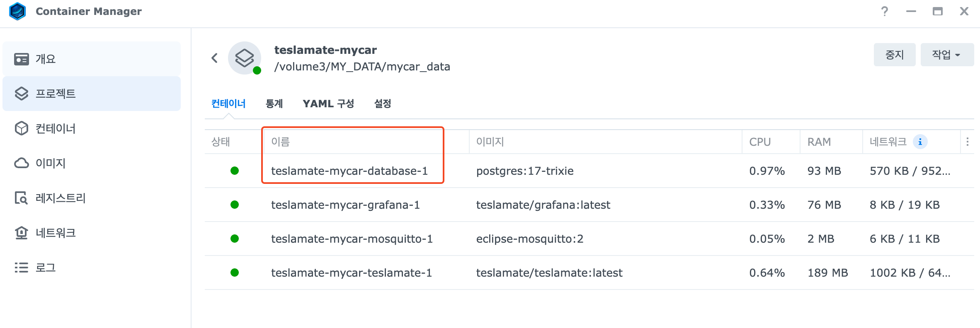Open the 이미지 cloud icon in sidebar
The width and height of the screenshot is (980, 328).
(x=22, y=163)
